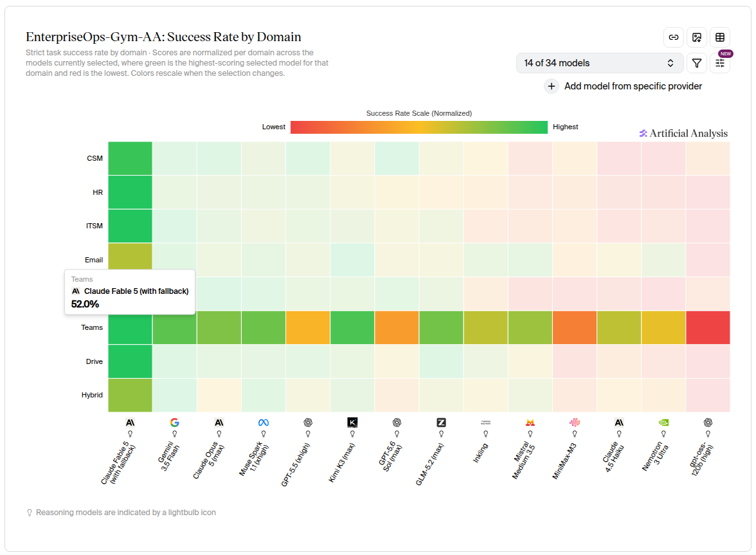Open the chart settings sliders icon
Screen dimensions: 756x555
tap(720, 63)
